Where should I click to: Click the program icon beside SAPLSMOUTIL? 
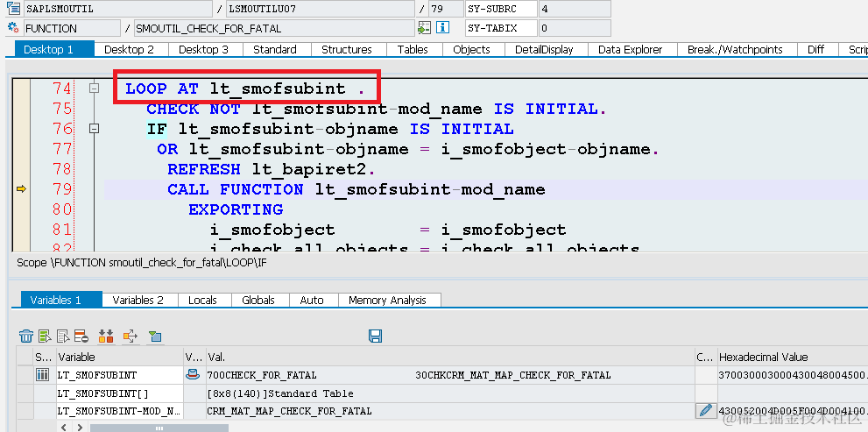13,8
